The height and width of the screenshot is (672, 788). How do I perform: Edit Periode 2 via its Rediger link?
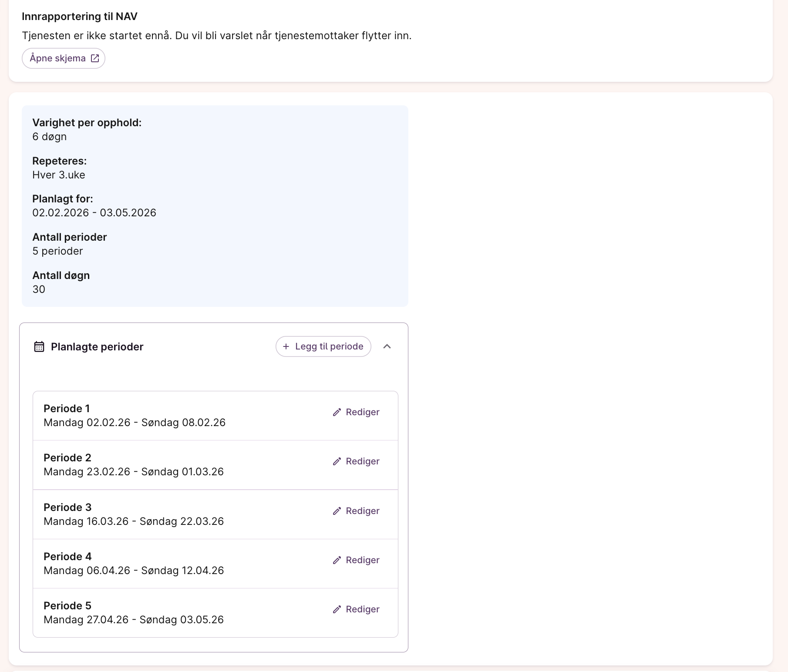356,461
